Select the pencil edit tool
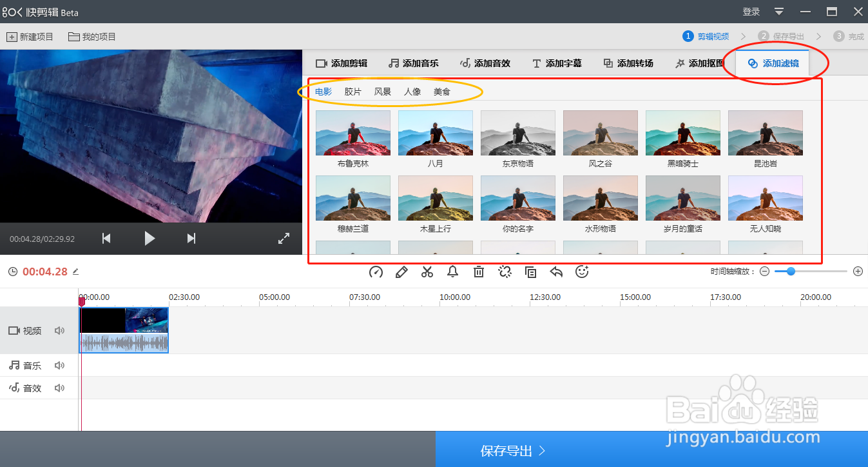 click(x=401, y=272)
